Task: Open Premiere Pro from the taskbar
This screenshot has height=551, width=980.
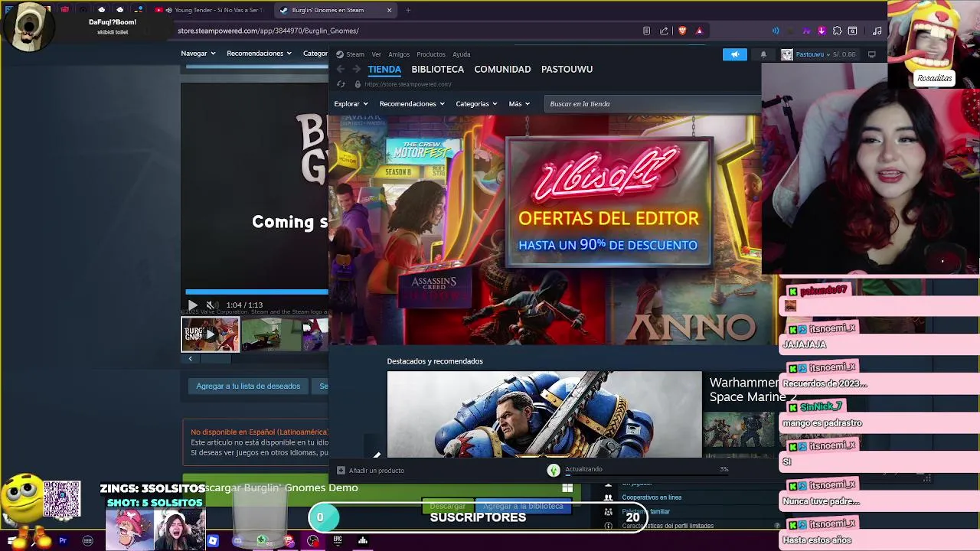Action: [63, 541]
